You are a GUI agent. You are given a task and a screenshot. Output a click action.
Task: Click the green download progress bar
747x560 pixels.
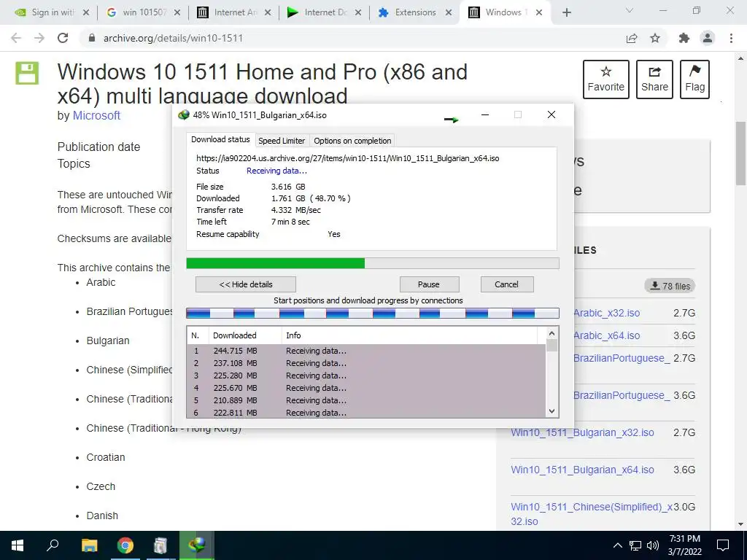(373, 263)
